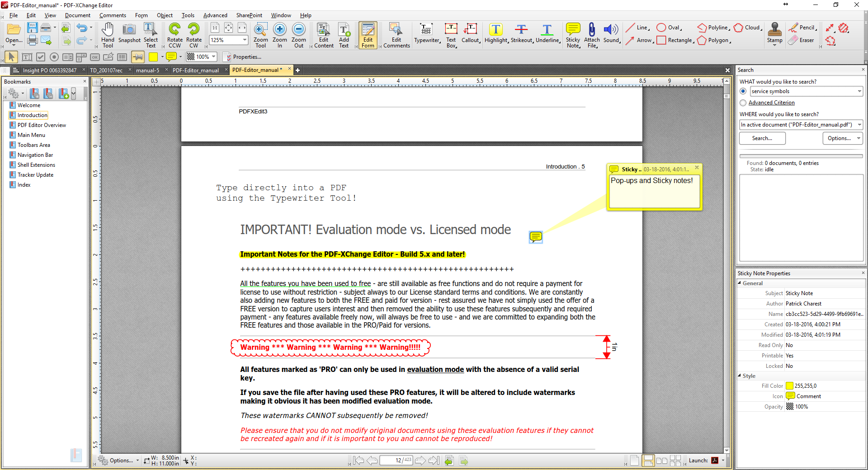
Task: Open the Edit Comments tool
Action: coord(396,35)
